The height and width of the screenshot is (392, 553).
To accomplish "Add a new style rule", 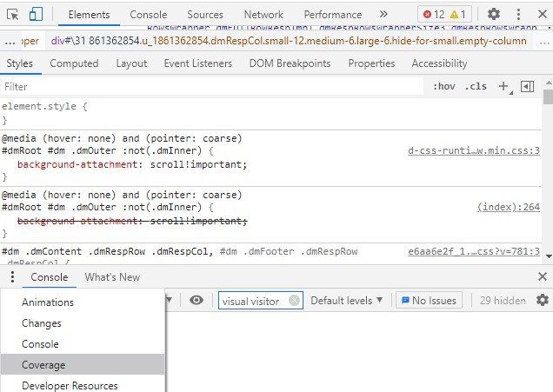I will click(x=503, y=86).
